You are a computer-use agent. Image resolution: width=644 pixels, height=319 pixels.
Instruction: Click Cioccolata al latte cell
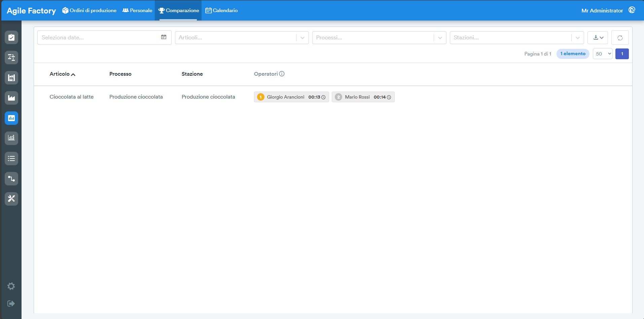[x=72, y=97]
